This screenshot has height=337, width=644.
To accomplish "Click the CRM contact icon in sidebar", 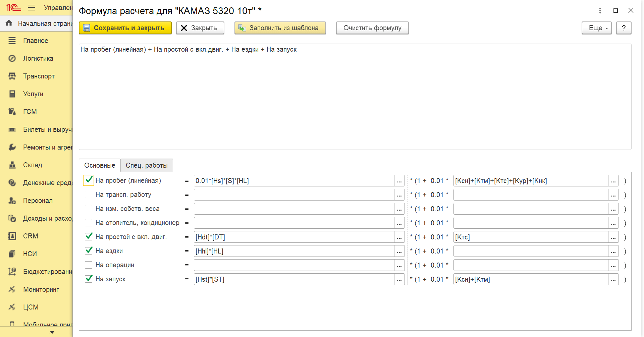I will pos(12,236).
